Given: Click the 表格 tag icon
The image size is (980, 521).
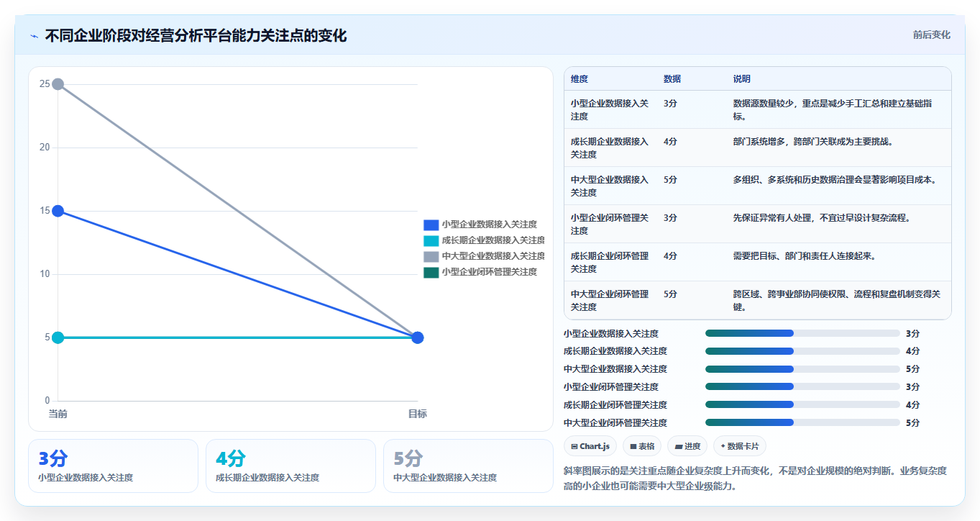Looking at the screenshot, I should (x=633, y=446).
